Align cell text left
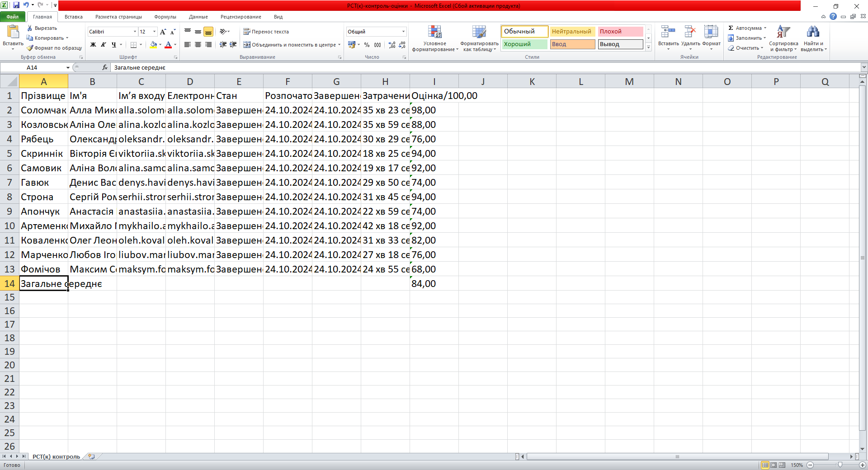 click(188, 45)
